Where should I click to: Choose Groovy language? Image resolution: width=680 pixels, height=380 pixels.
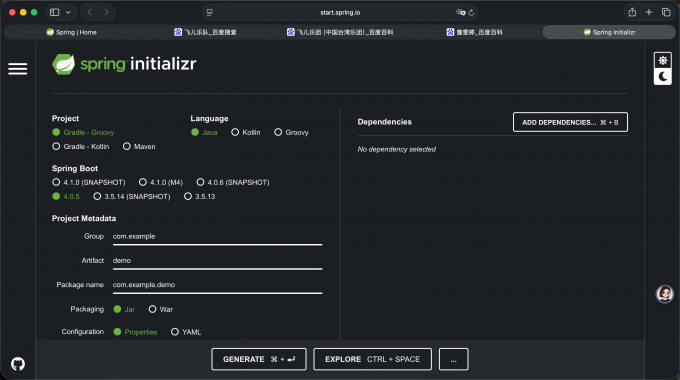click(291, 132)
